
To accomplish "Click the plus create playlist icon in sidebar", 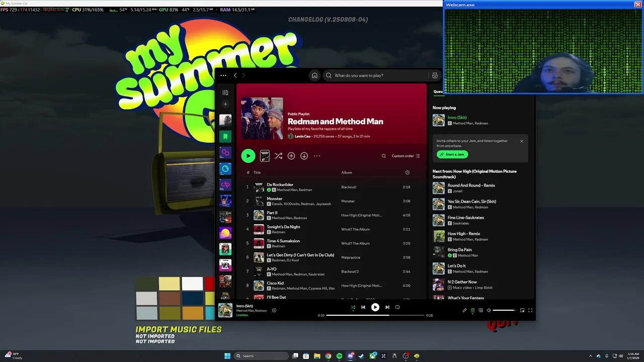I will coord(225,104).
